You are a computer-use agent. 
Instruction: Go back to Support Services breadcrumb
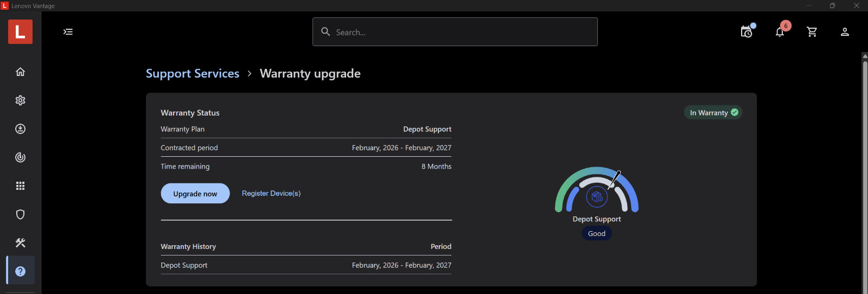point(193,73)
